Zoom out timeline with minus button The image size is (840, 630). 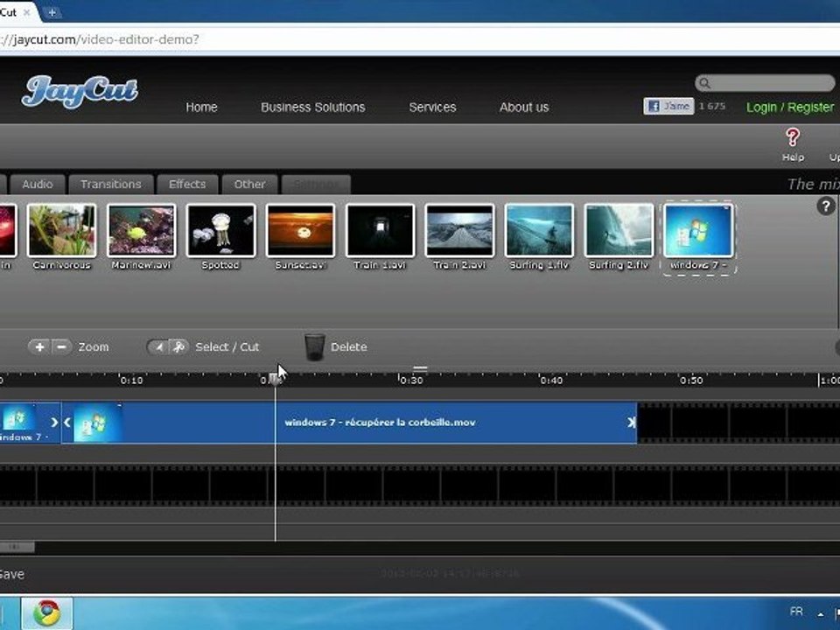(61, 347)
